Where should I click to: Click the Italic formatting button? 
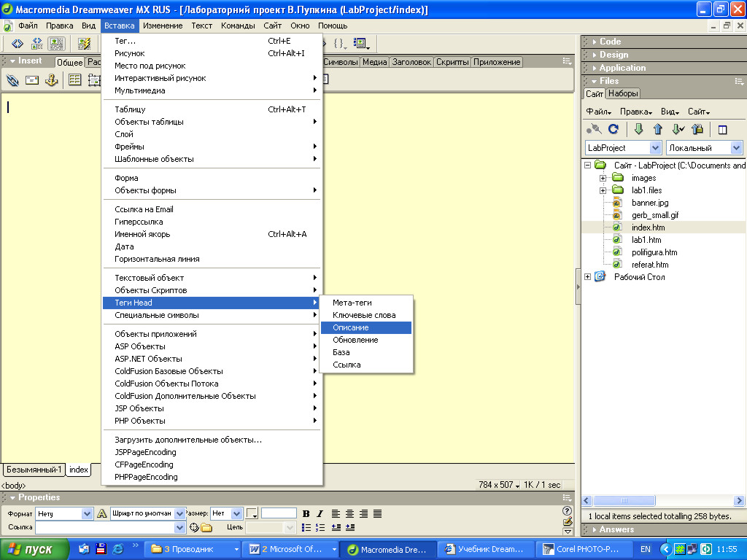(320, 514)
